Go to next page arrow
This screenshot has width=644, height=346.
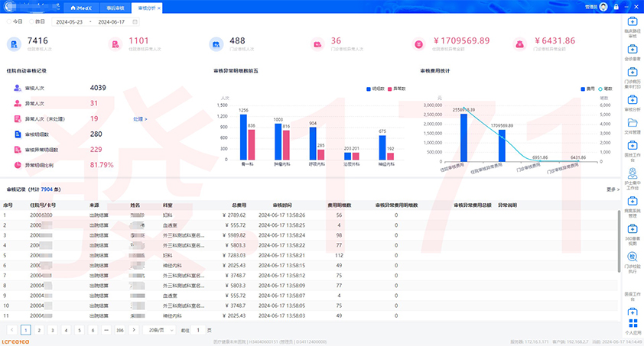click(x=134, y=330)
